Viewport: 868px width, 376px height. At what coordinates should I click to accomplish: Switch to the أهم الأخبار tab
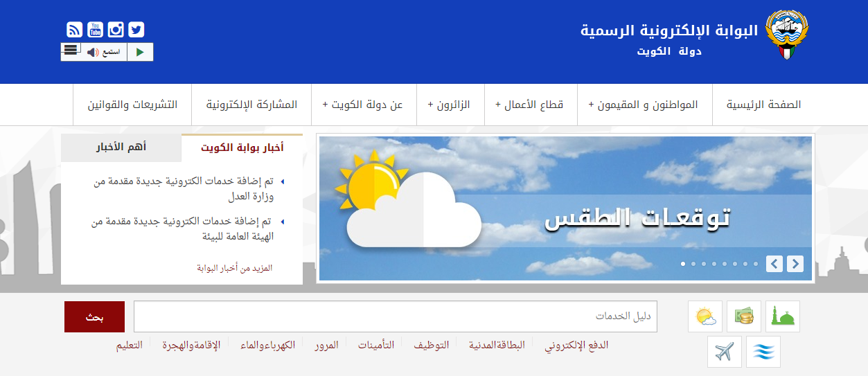[x=121, y=147]
